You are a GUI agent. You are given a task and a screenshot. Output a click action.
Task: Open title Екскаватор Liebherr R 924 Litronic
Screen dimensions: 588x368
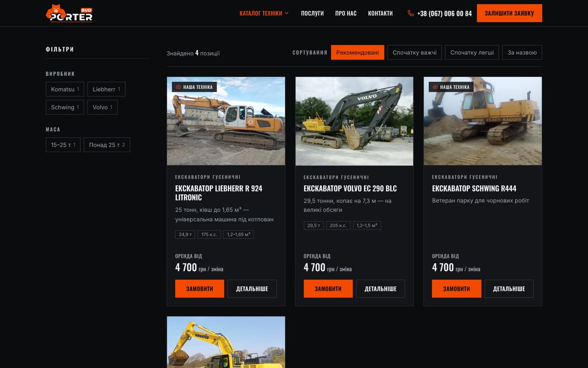(x=219, y=193)
